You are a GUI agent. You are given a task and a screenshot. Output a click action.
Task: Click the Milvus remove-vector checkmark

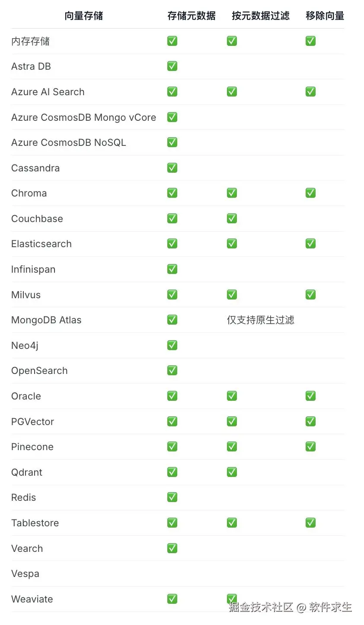pos(310,294)
